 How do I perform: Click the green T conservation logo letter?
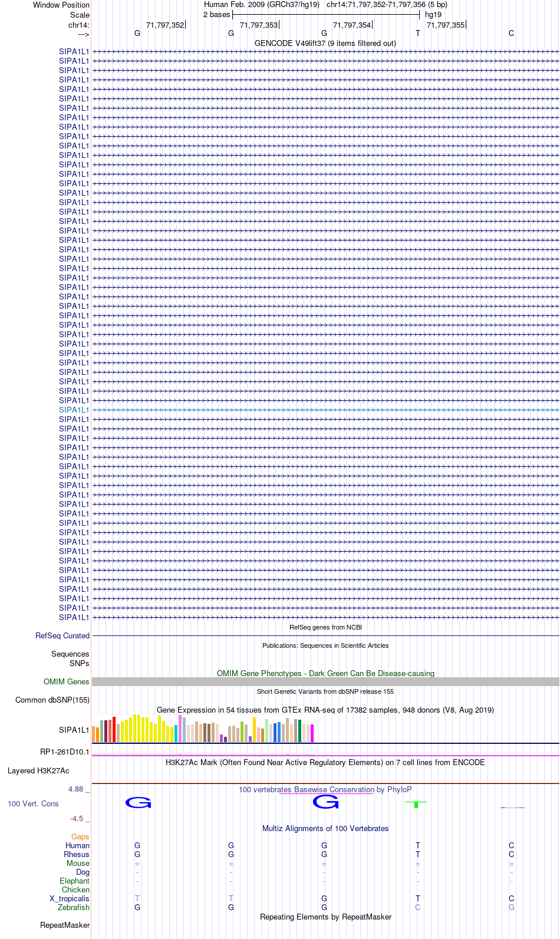pyautogui.click(x=416, y=805)
